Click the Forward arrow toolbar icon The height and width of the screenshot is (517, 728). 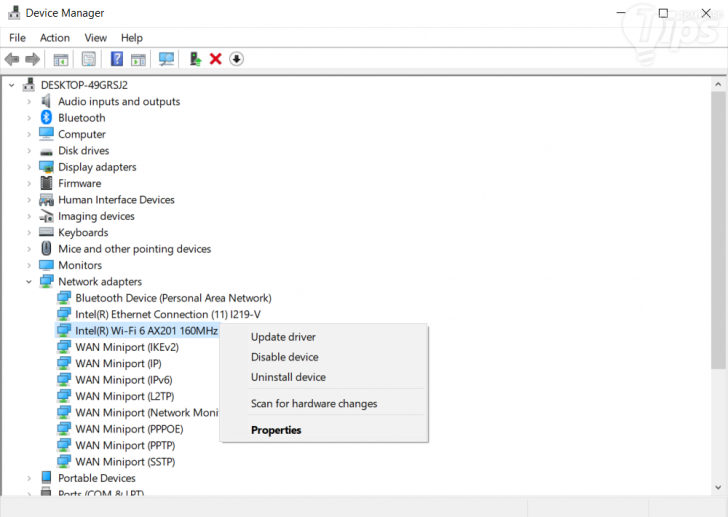32,59
